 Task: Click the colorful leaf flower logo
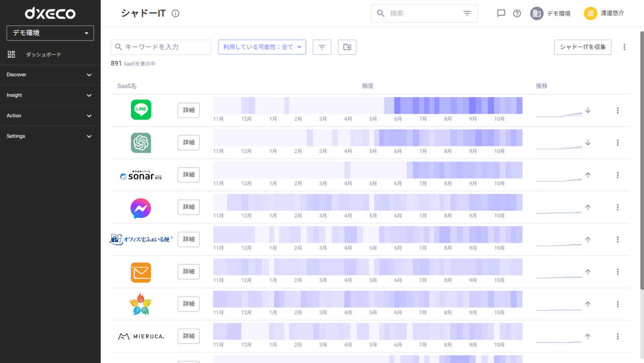pos(141,304)
